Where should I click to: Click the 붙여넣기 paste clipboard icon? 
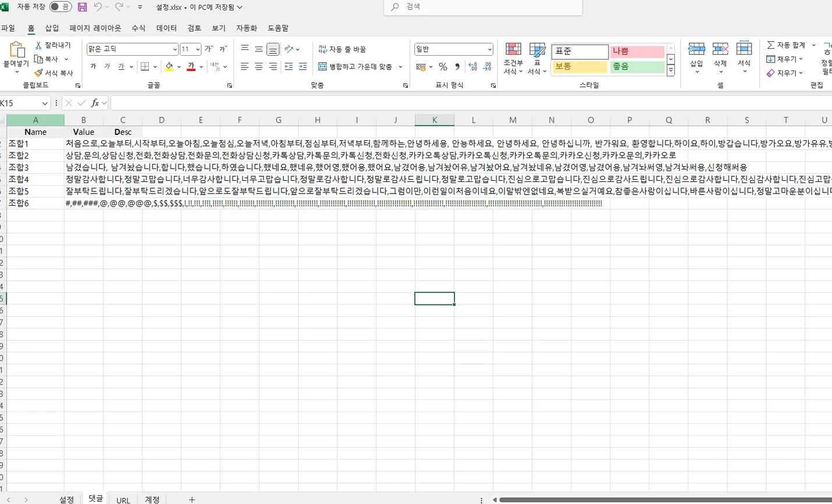click(16, 49)
